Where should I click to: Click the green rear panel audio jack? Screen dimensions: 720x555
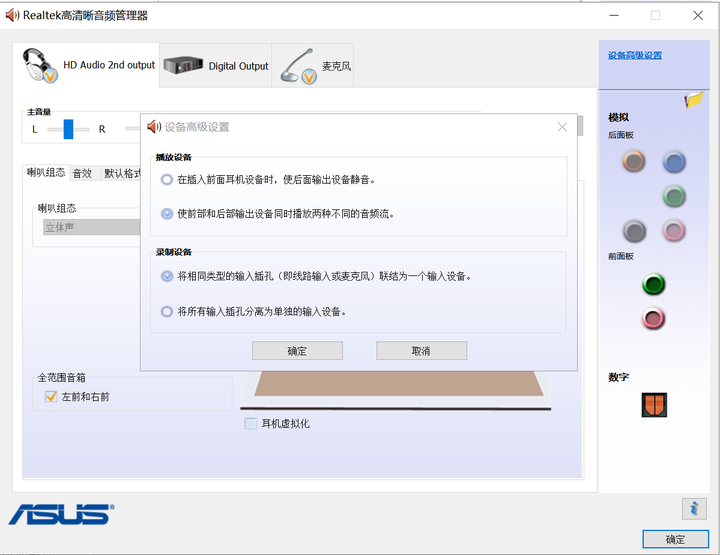(674, 196)
